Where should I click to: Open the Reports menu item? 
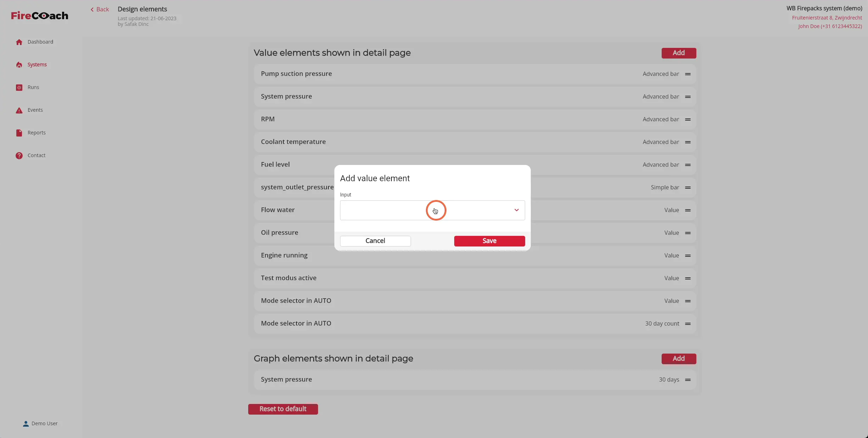(x=37, y=133)
